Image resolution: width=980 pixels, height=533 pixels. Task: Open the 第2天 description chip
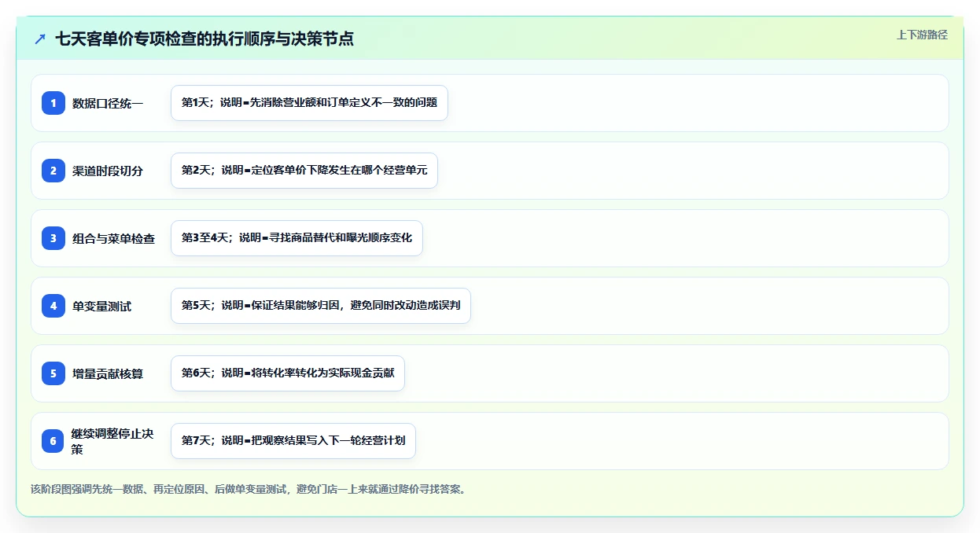pyautogui.click(x=304, y=171)
